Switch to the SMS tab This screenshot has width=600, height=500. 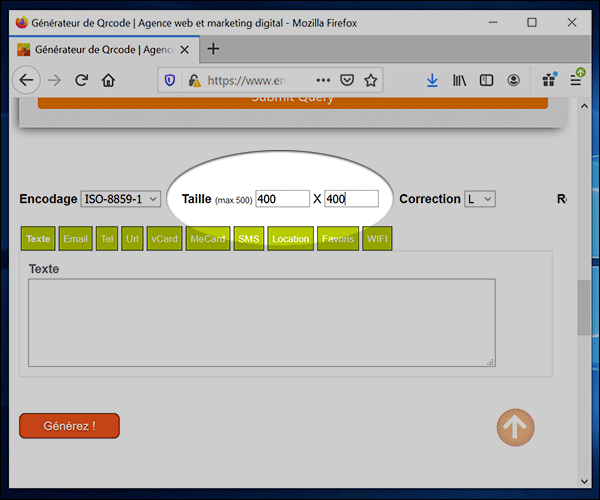click(x=248, y=239)
